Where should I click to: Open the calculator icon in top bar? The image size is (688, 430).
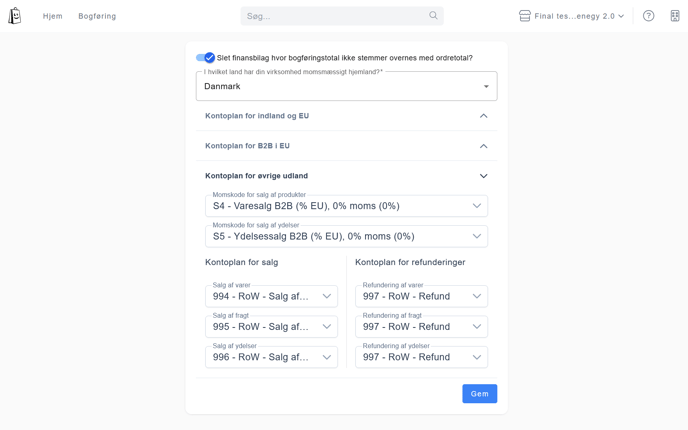675,16
